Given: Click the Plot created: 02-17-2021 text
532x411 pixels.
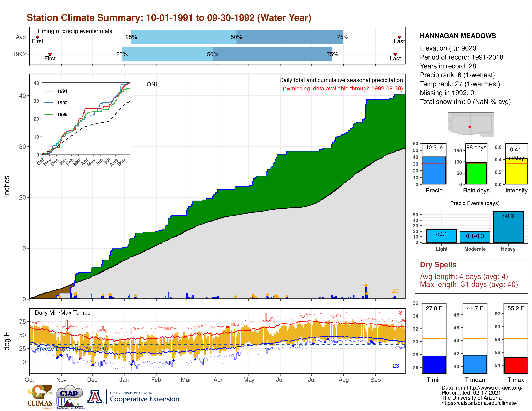Looking at the screenshot, I should coord(471,393).
